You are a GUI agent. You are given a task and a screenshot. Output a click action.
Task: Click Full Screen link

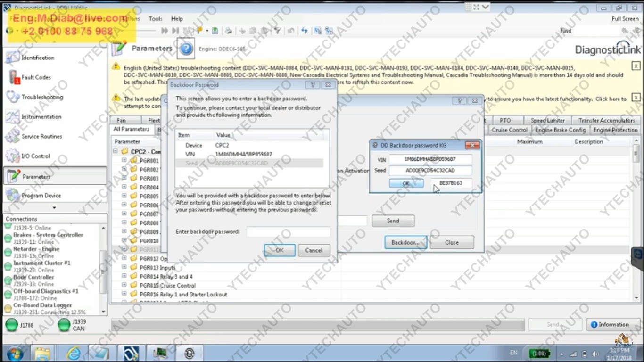[x=625, y=19]
